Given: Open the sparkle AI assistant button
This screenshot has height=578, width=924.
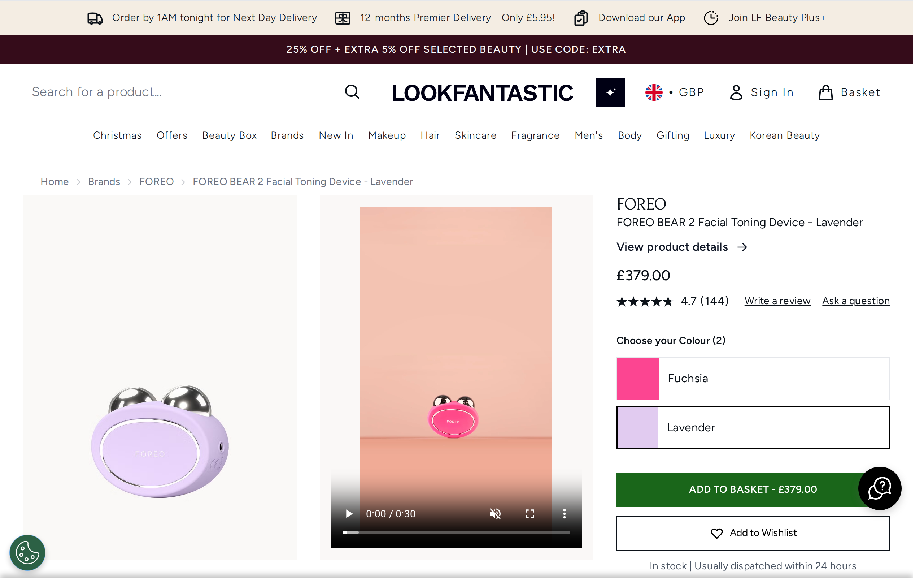Looking at the screenshot, I should point(610,92).
